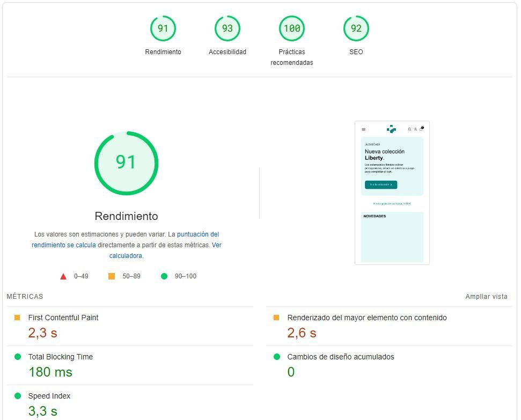Image resolution: width=521 pixels, height=420 pixels.
Task: Click the 180 ms metric value
Action: tap(50, 372)
